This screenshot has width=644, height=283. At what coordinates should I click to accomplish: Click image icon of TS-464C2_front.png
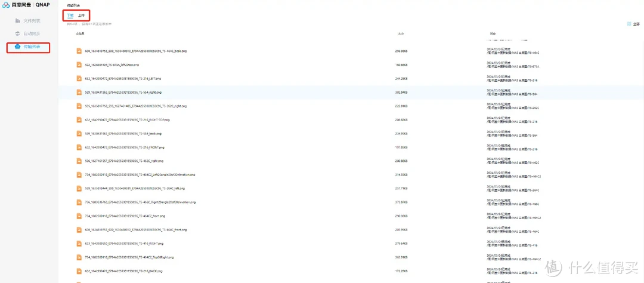tap(80, 216)
